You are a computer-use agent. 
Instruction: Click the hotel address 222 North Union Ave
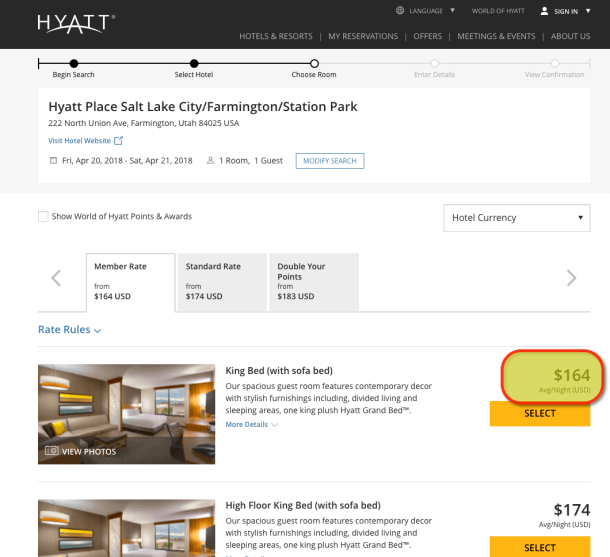(144, 123)
